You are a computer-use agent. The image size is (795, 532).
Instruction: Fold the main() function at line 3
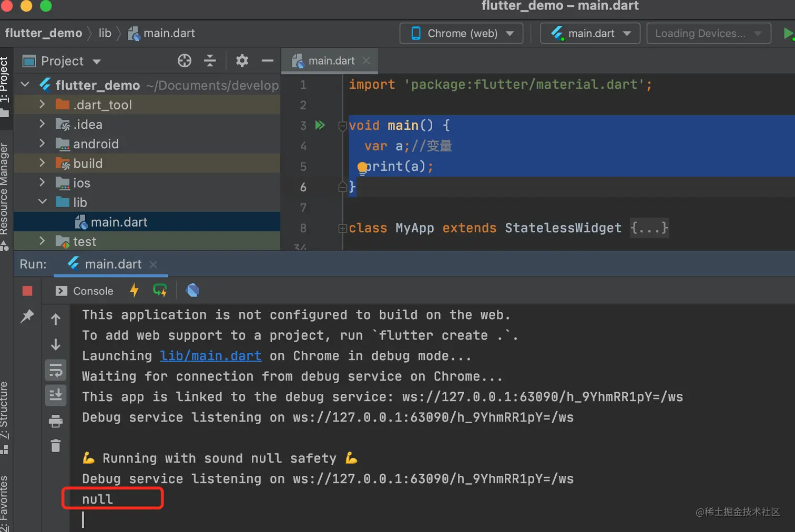point(343,126)
